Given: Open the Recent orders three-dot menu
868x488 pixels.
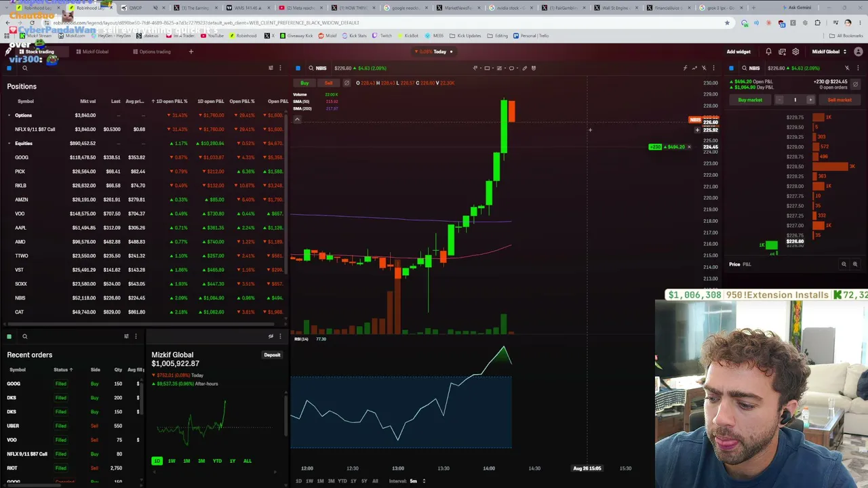Looking at the screenshot, I should (136, 336).
